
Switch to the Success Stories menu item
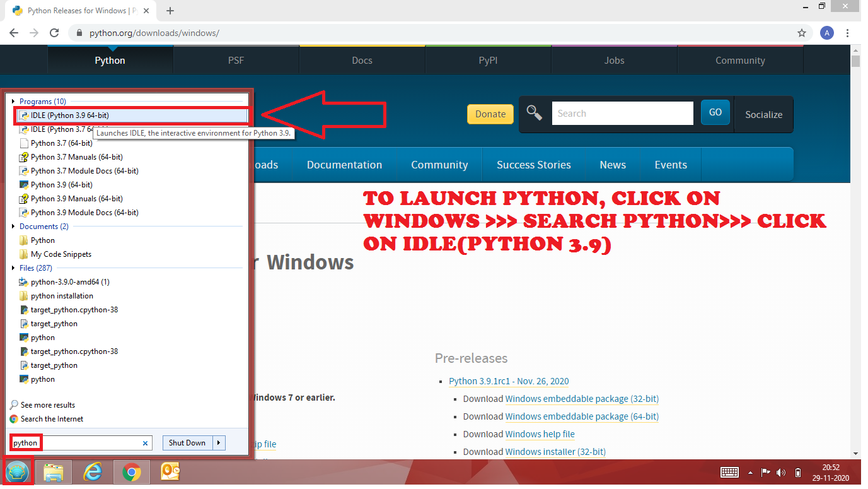tap(533, 165)
